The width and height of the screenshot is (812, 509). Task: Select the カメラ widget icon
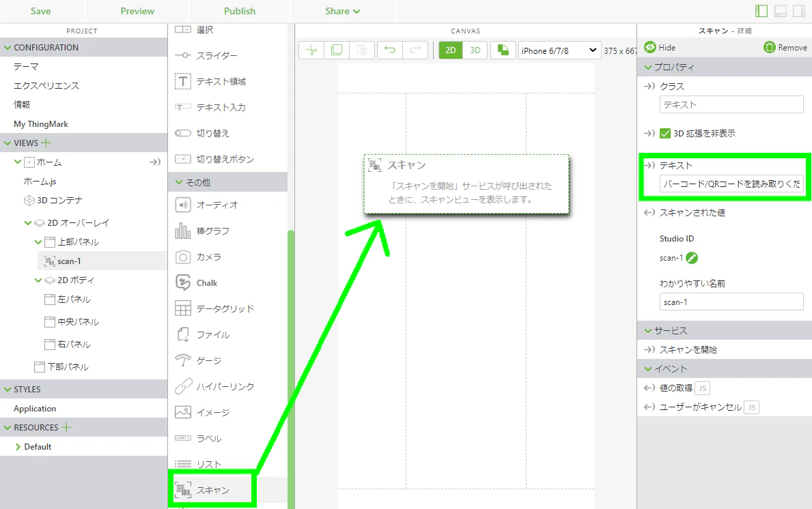pyautogui.click(x=183, y=257)
